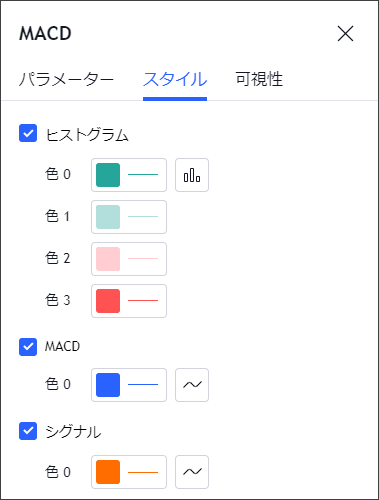Open line style of MACD blue line

[143, 385]
